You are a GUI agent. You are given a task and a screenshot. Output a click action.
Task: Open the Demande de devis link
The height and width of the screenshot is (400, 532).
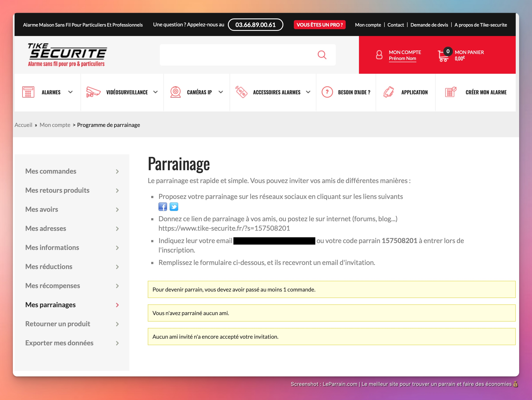[x=429, y=25]
